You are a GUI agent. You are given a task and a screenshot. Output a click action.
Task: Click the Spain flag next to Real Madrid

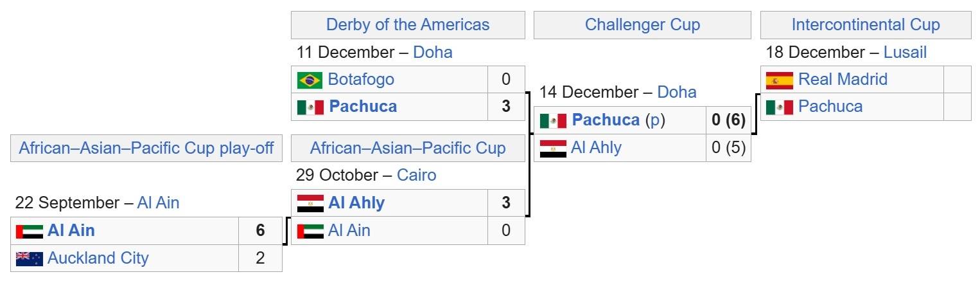[x=780, y=80]
